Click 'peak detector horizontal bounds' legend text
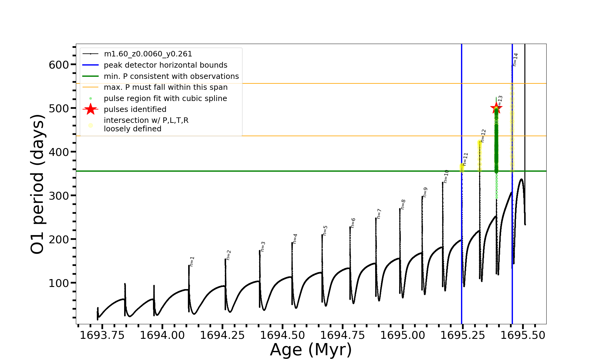 [x=165, y=65]
